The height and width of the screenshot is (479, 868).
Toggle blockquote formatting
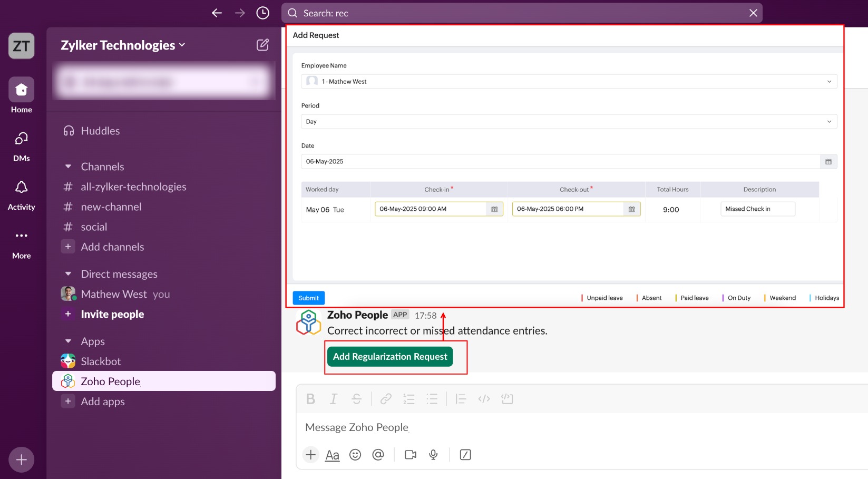[x=461, y=399]
